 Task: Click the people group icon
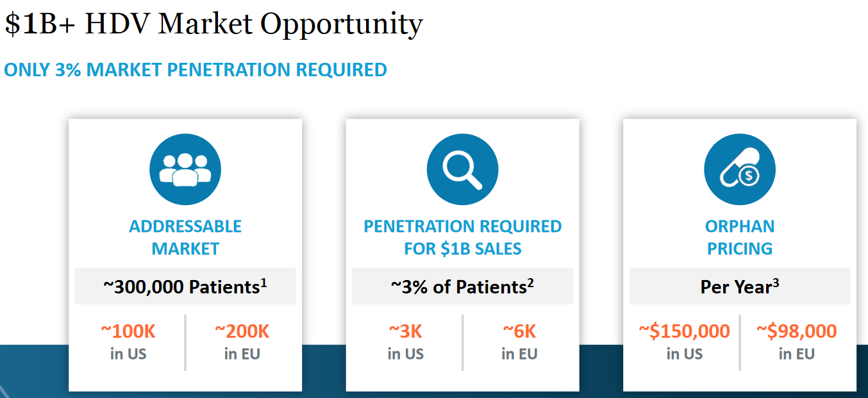185,170
